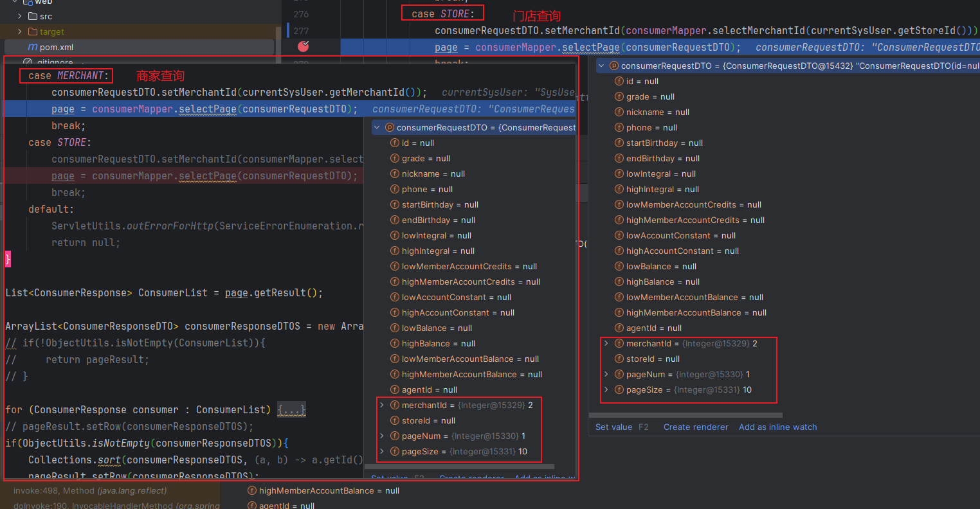Viewport: 980px width, 509px height.
Task: Expand pageNum node in the MERCHANT popup
Action: [381, 436]
